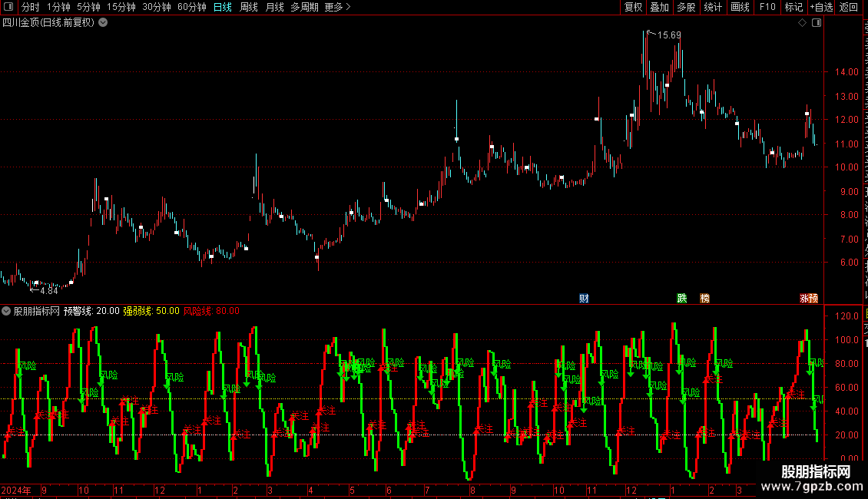The image size is (868, 499).
Task: Toggle the side panel icon beside diamond
Action: (x=817, y=23)
